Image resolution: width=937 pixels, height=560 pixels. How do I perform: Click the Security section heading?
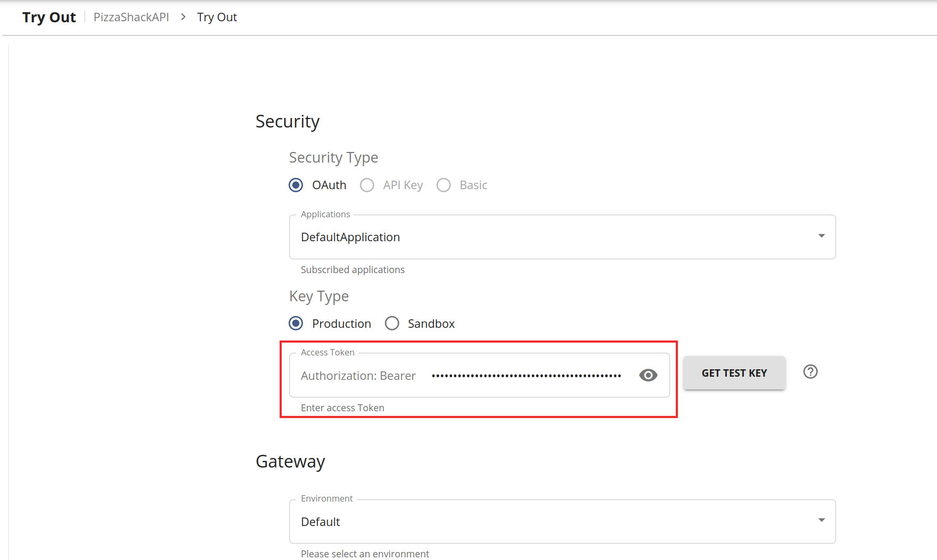[288, 122]
